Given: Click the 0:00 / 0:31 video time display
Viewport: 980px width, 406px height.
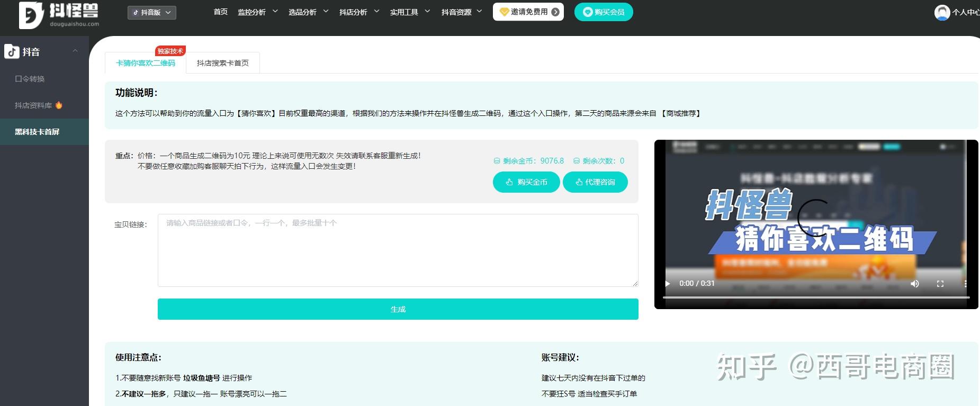Looking at the screenshot, I should 697,284.
